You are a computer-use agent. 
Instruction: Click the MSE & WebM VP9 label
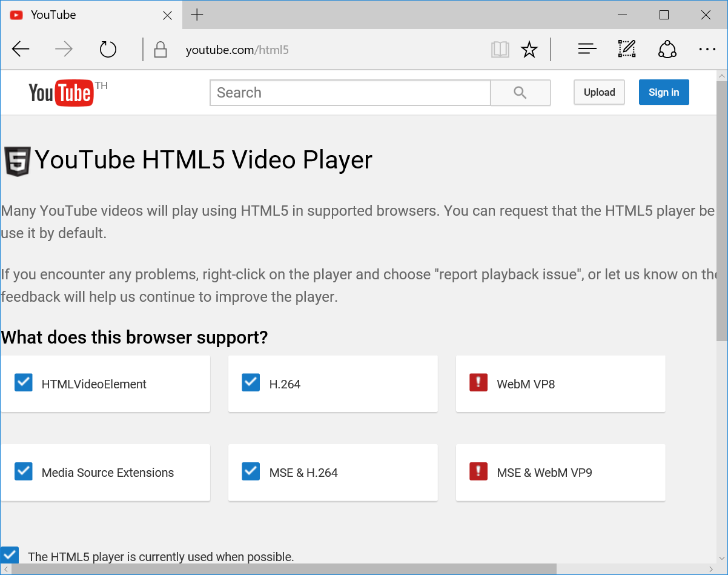coord(544,473)
